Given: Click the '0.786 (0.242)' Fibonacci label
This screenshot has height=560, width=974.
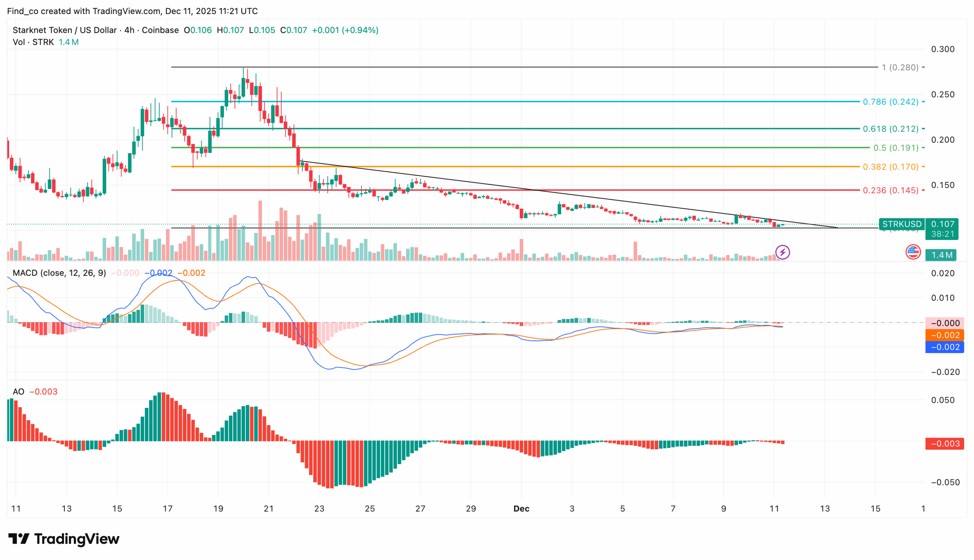Looking at the screenshot, I should pos(890,102).
